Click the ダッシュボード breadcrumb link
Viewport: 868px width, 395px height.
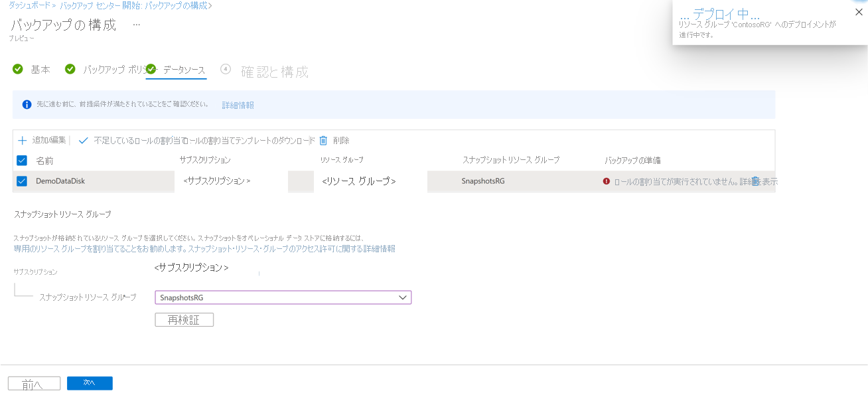pos(30,5)
